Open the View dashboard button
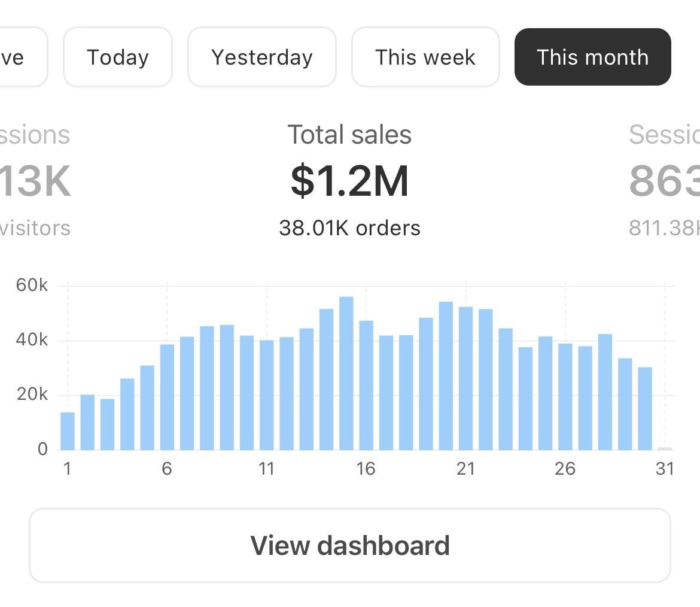700x607 pixels. tap(350, 545)
